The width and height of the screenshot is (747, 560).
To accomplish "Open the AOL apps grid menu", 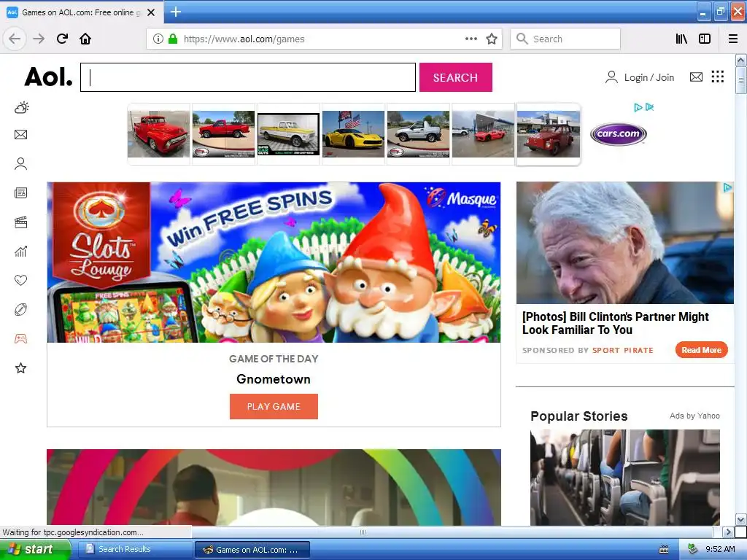I will (x=718, y=77).
